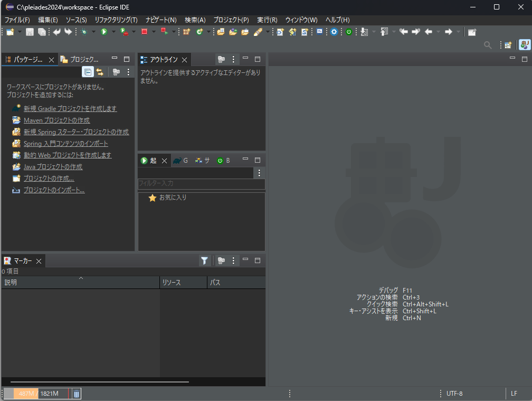Open the New Java Class dropdown arrow

coord(208,32)
